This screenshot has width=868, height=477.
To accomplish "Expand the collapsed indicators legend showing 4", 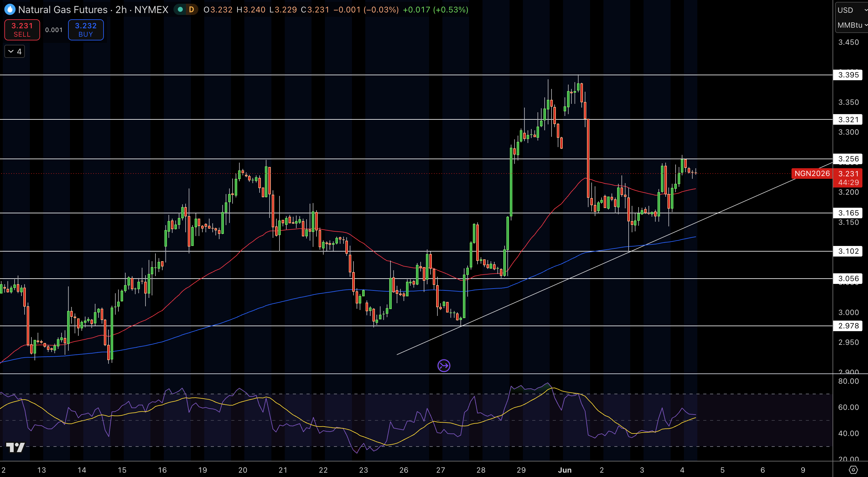I will coord(15,52).
